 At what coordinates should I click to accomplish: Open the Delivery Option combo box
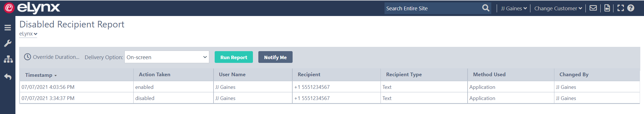[167, 57]
